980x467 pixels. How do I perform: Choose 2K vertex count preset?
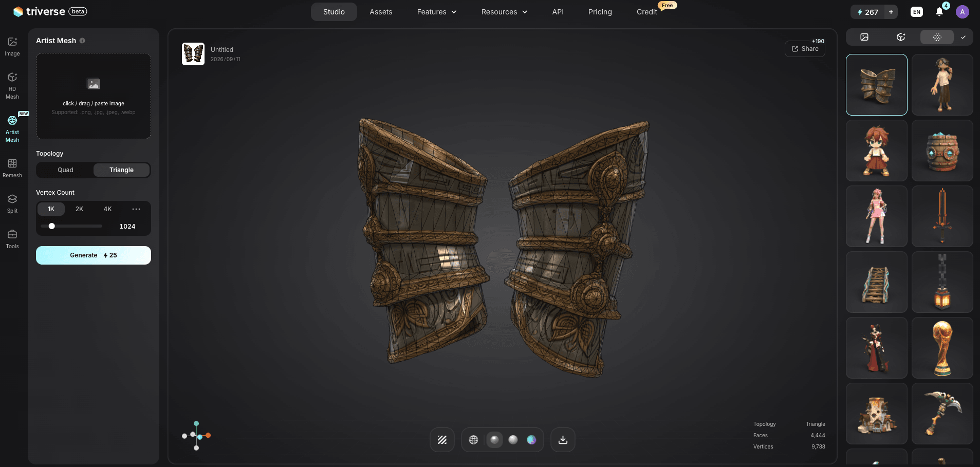pos(79,209)
